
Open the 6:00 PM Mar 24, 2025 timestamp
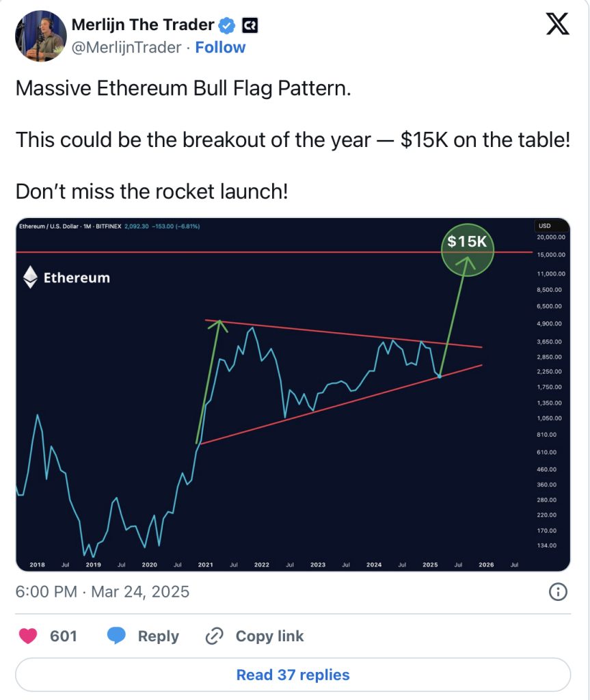click(x=103, y=591)
